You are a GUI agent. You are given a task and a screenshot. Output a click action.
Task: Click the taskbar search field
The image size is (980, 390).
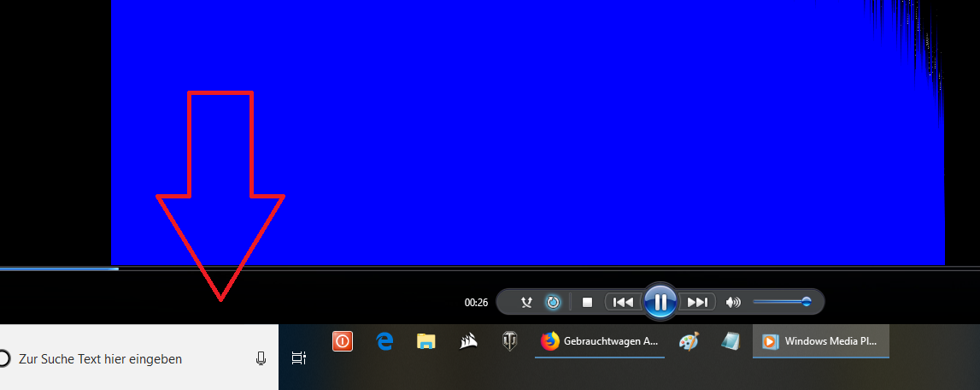138,358
